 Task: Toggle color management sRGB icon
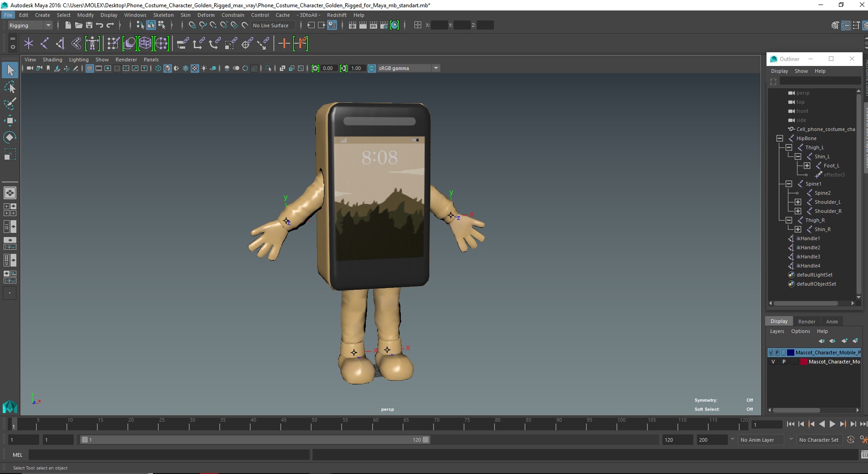click(372, 68)
